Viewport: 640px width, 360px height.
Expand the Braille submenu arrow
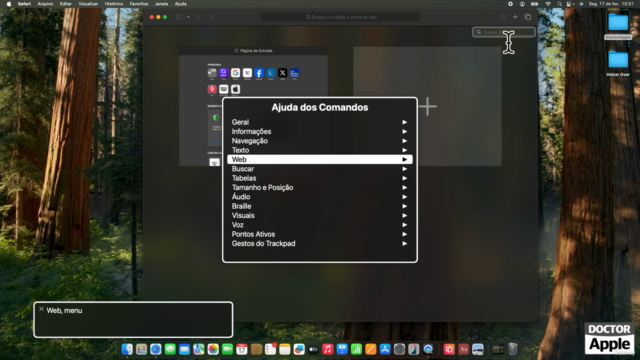pyautogui.click(x=404, y=206)
